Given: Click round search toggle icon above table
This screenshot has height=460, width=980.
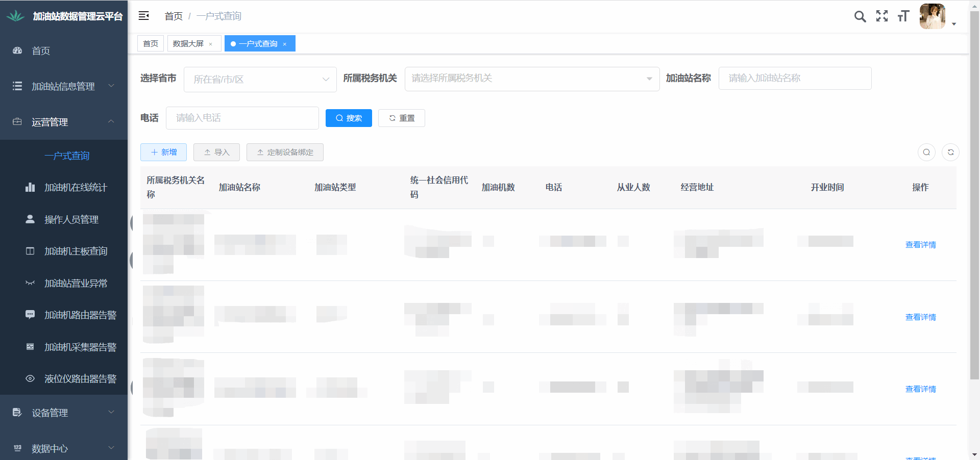Looking at the screenshot, I should click(926, 152).
